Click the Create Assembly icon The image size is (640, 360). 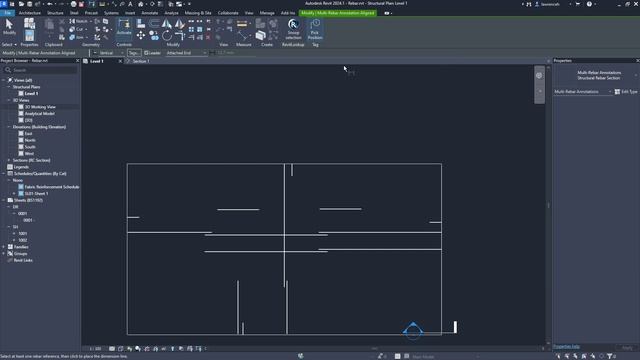coord(260,24)
